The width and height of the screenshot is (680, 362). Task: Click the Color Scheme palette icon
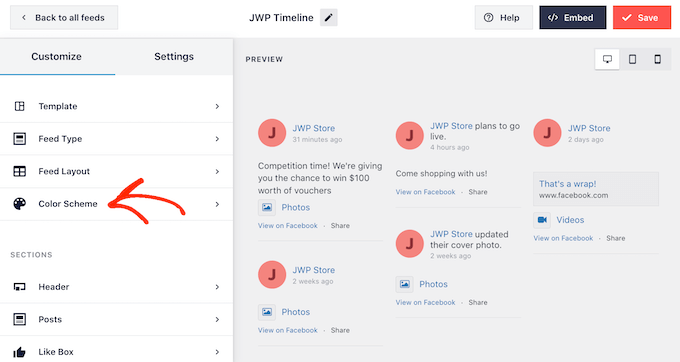(20, 204)
